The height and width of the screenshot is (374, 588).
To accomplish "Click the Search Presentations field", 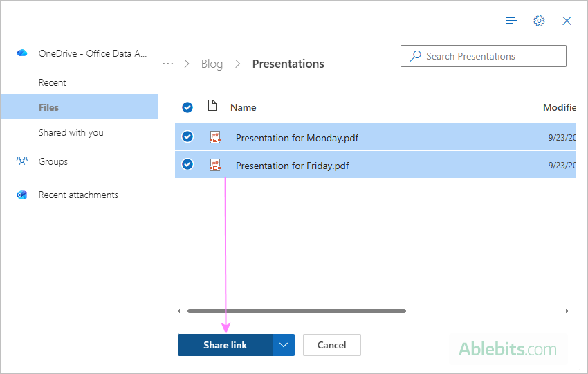I will [x=484, y=56].
